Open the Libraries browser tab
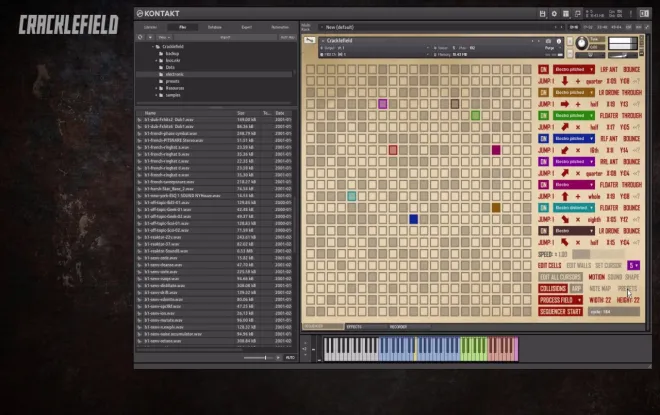The height and width of the screenshot is (415, 660). pyautogui.click(x=151, y=27)
